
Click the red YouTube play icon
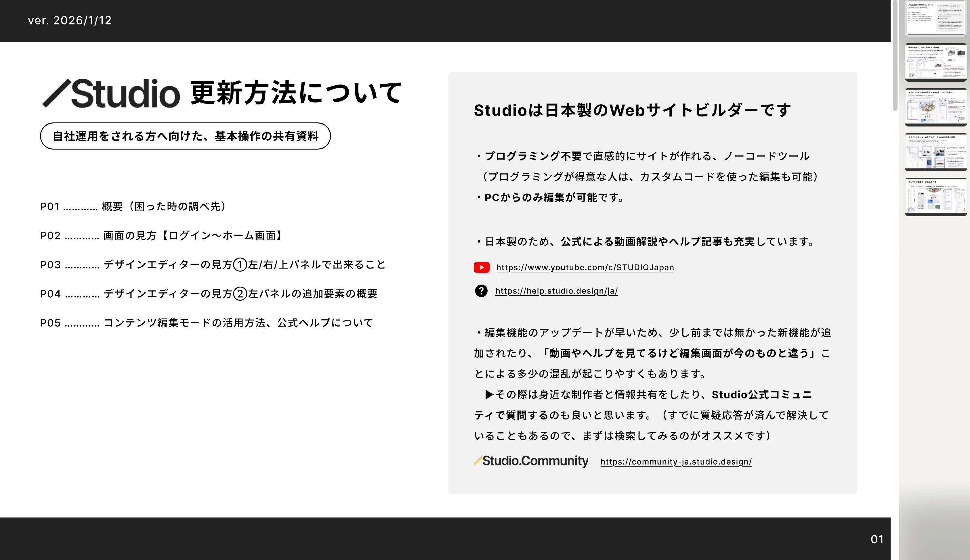[x=481, y=267]
